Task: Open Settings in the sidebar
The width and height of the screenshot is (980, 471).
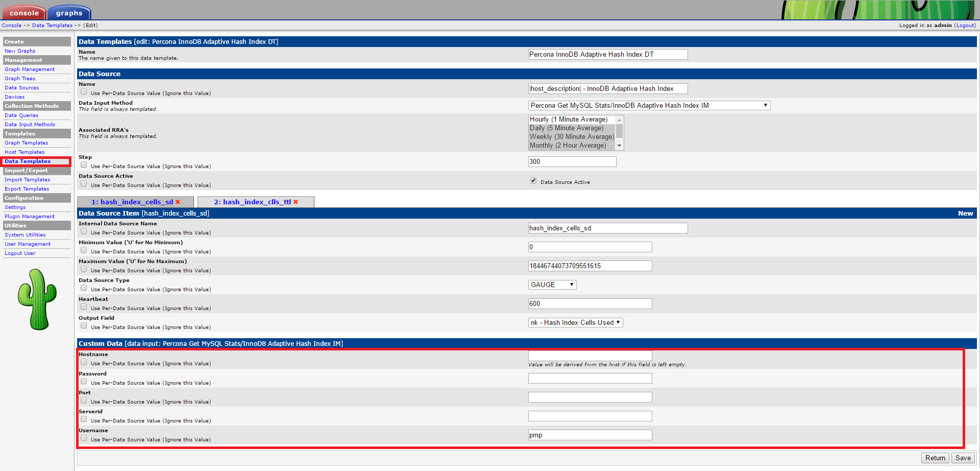Action: 15,207
